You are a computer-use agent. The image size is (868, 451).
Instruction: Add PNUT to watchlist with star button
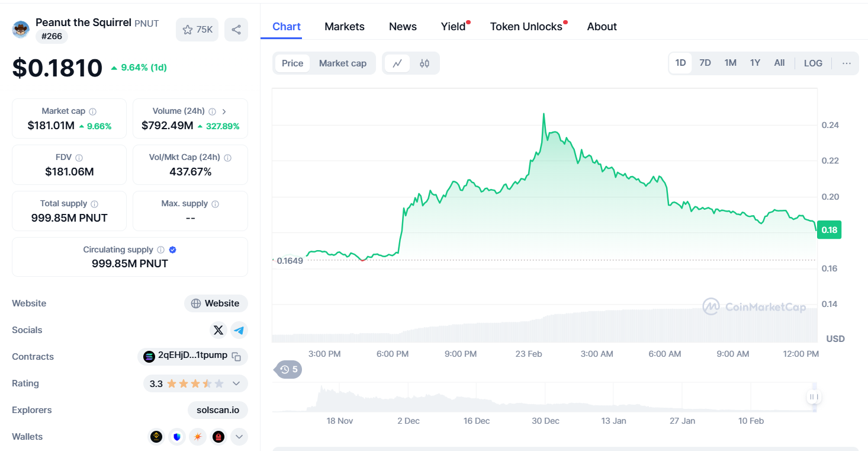tap(197, 30)
